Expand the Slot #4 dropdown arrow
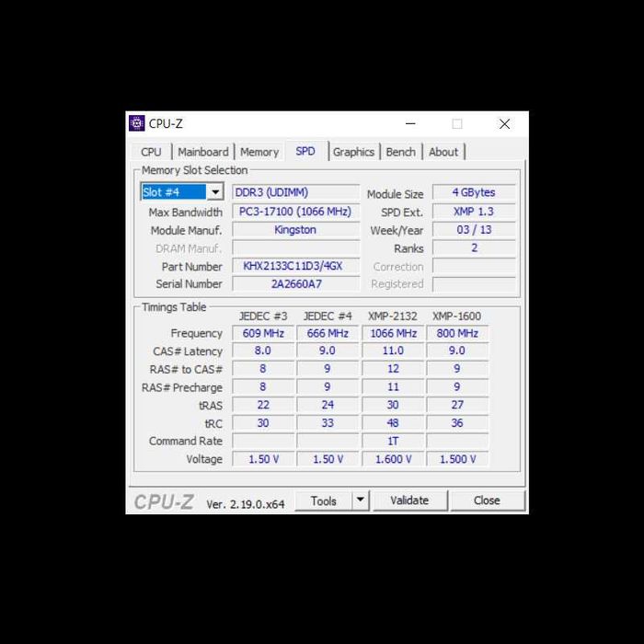 pos(214,191)
